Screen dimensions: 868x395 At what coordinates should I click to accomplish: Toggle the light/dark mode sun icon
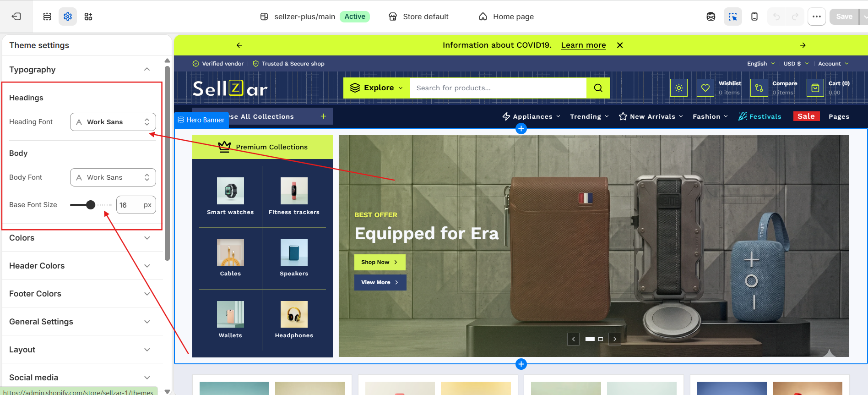[x=679, y=88]
